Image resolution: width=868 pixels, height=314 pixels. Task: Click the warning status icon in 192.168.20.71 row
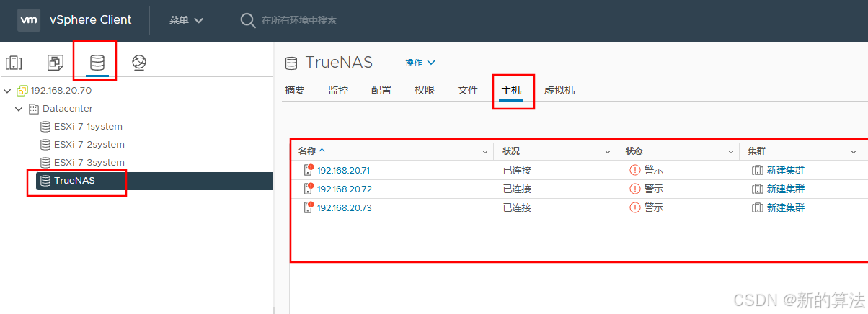tap(635, 171)
